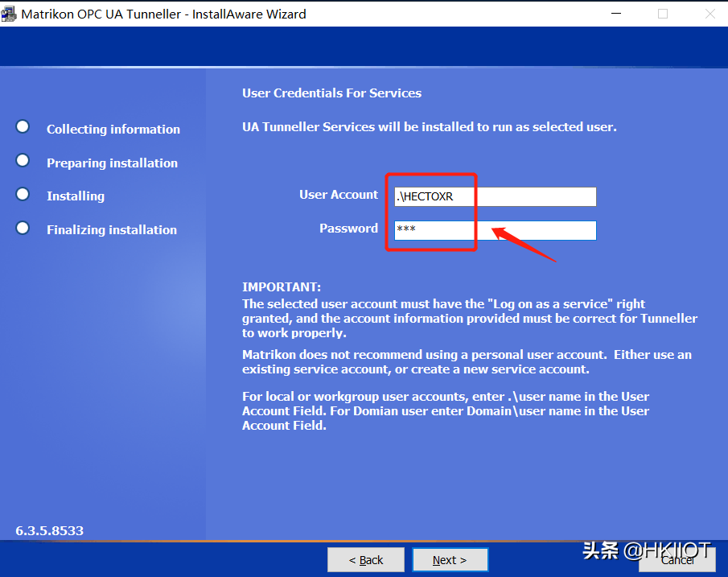Screen dimensions: 728x577
Task: Select the Finalizing installation step circle
Action: (23, 228)
